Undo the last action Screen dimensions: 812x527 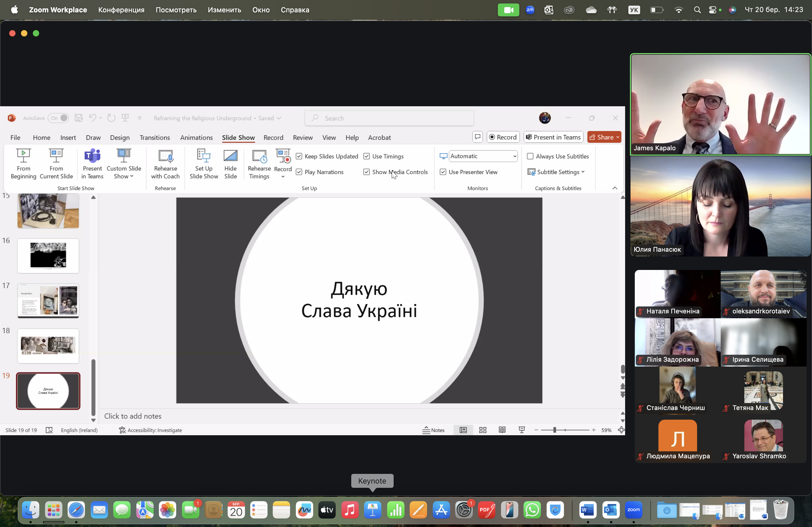tap(92, 118)
